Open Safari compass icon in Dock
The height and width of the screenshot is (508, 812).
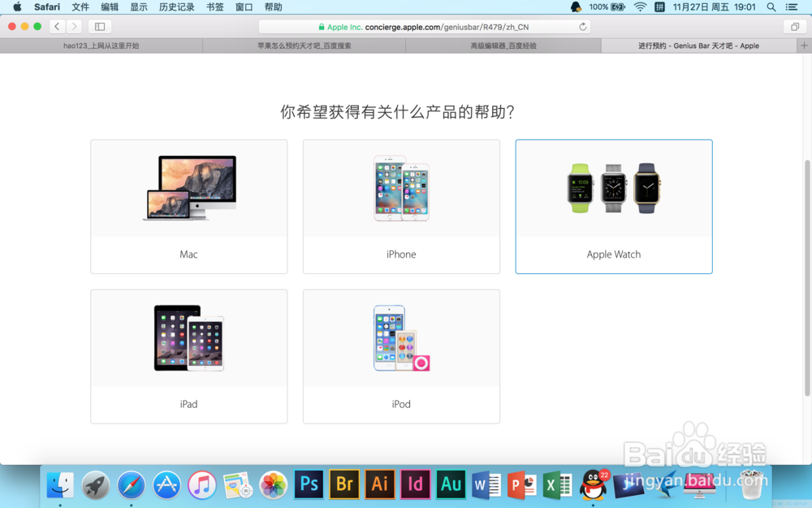pyautogui.click(x=131, y=484)
